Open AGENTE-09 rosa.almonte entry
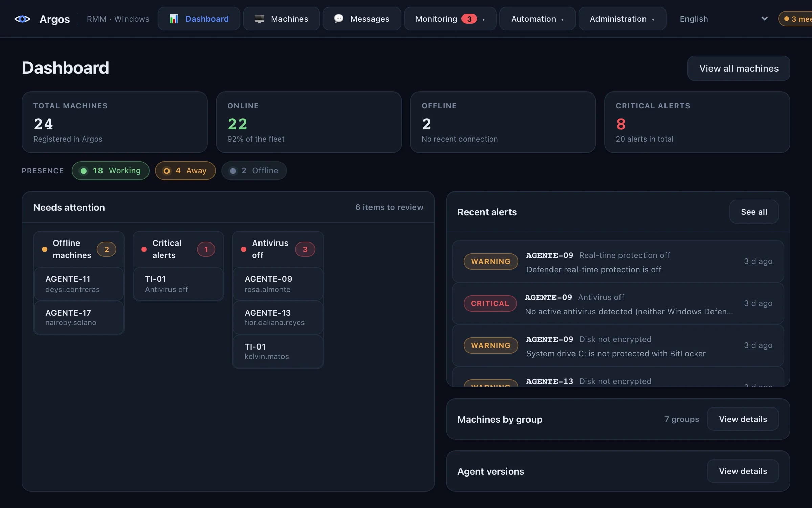This screenshot has width=812, height=508. click(x=278, y=284)
